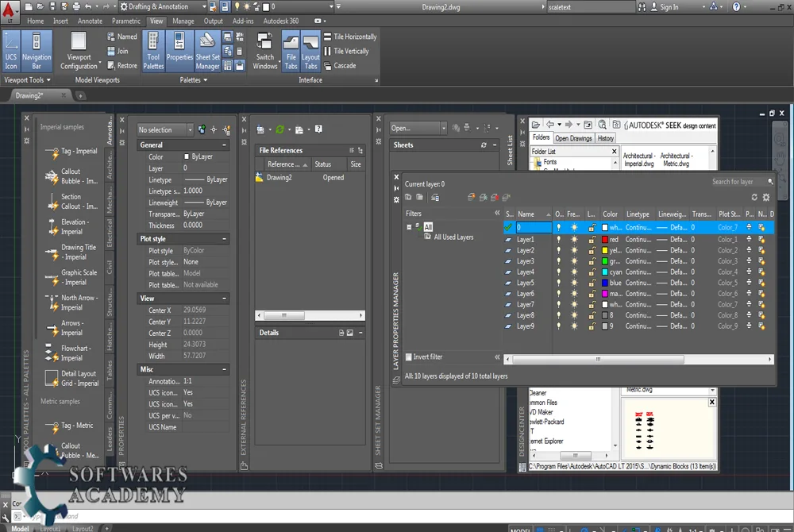
Task: Switch to Open Drawings tab in DesignCenter
Action: tap(573, 138)
